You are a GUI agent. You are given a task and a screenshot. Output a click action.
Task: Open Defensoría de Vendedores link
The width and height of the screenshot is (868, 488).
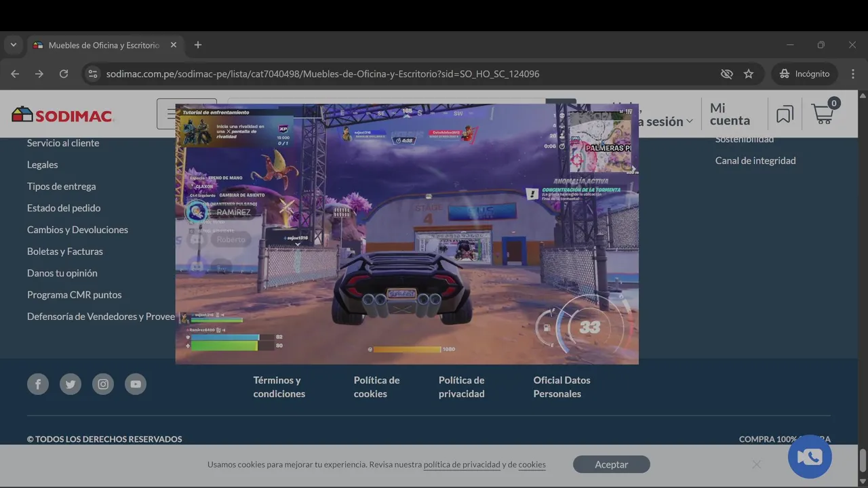pyautogui.click(x=101, y=317)
